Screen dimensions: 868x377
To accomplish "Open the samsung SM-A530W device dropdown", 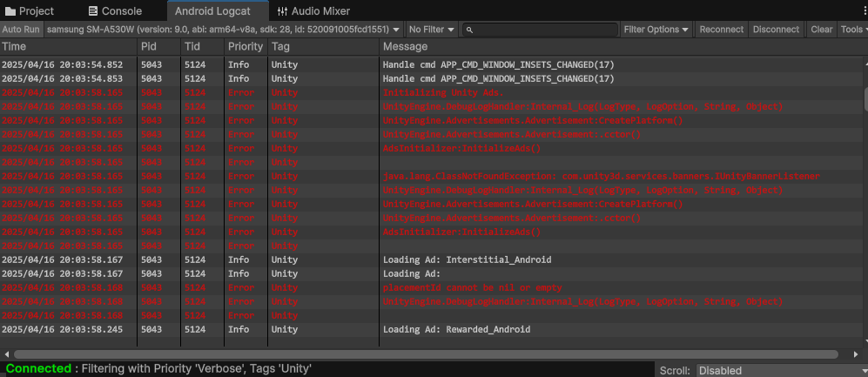I will point(224,30).
